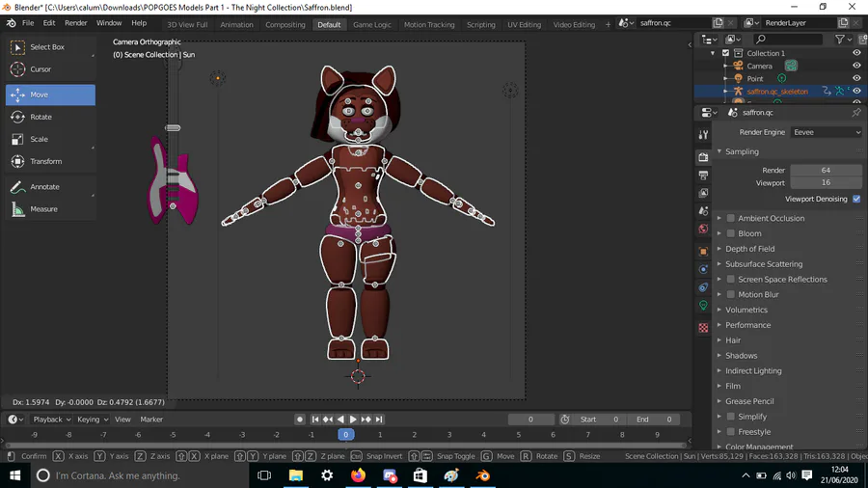
Task: Open Windows Settings gear on taskbar
Action: point(327,475)
